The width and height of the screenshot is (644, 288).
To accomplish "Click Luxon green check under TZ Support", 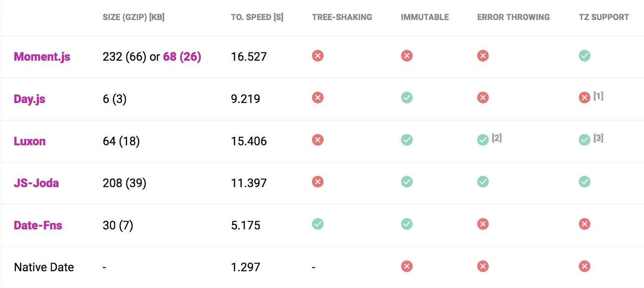I will [585, 140].
